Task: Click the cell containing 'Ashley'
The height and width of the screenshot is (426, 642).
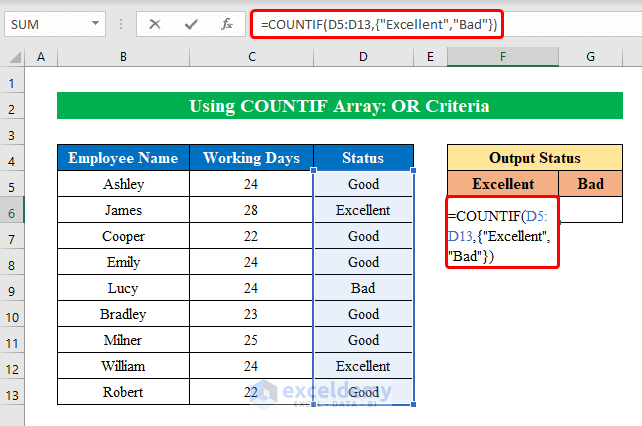Action: [x=123, y=184]
